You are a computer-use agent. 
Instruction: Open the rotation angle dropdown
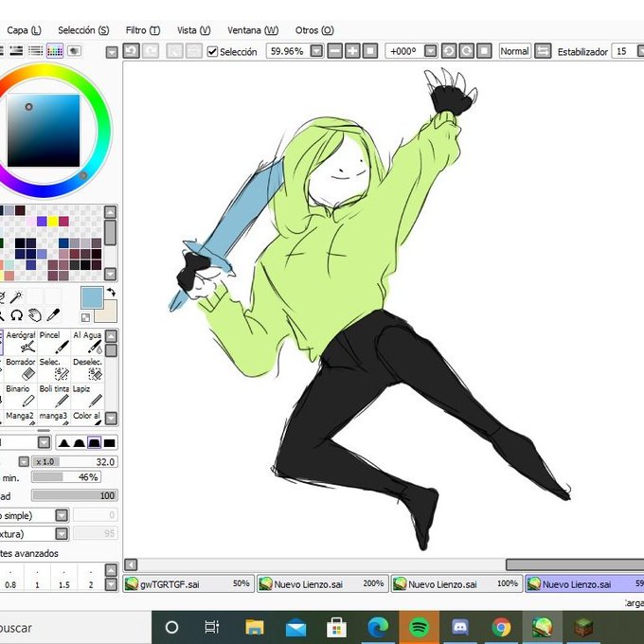pyautogui.click(x=430, y=51)
